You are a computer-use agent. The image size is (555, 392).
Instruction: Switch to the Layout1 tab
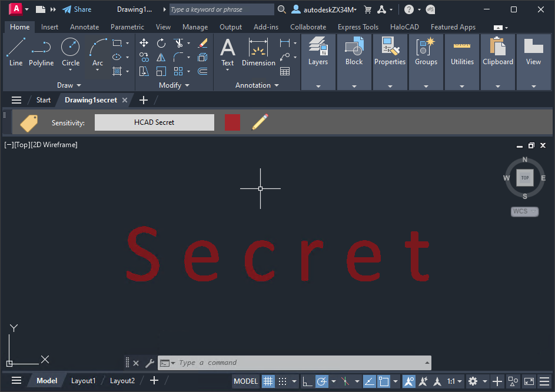[83, 381]
